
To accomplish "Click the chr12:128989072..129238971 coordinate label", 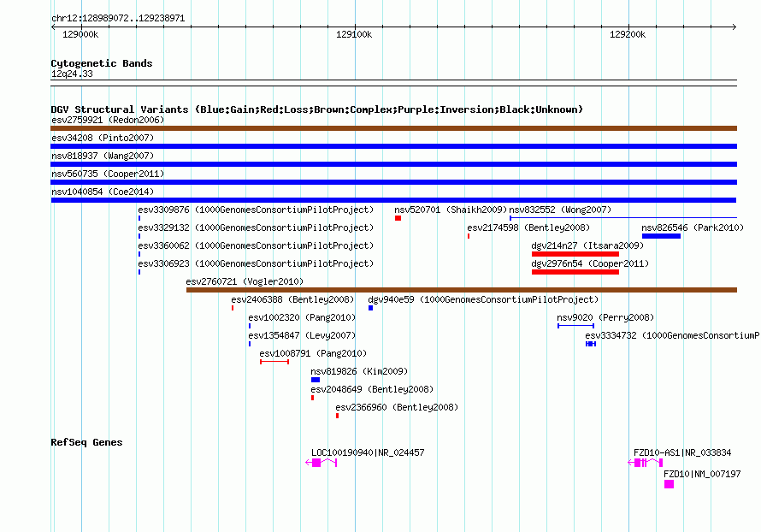I will 118,19.
